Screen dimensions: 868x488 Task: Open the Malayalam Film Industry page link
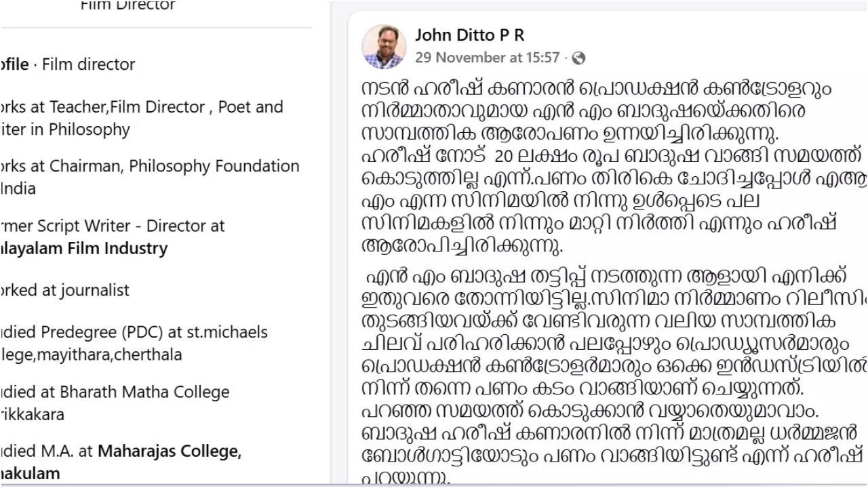coord(84,248)
